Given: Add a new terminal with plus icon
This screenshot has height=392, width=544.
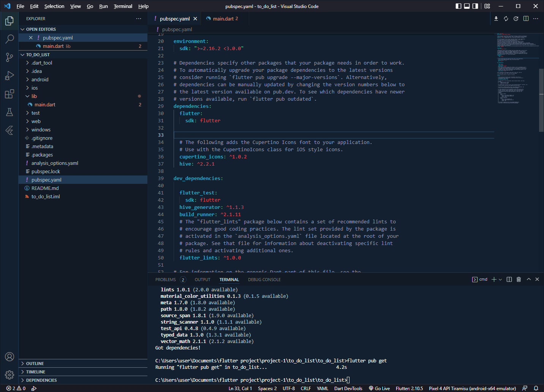Looking at the screenshot, I should [494, 279].
